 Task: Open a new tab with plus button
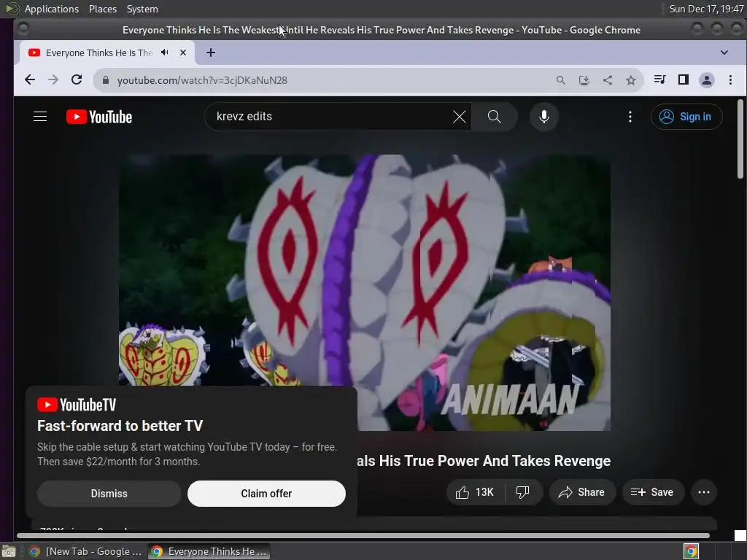(211, 52)
